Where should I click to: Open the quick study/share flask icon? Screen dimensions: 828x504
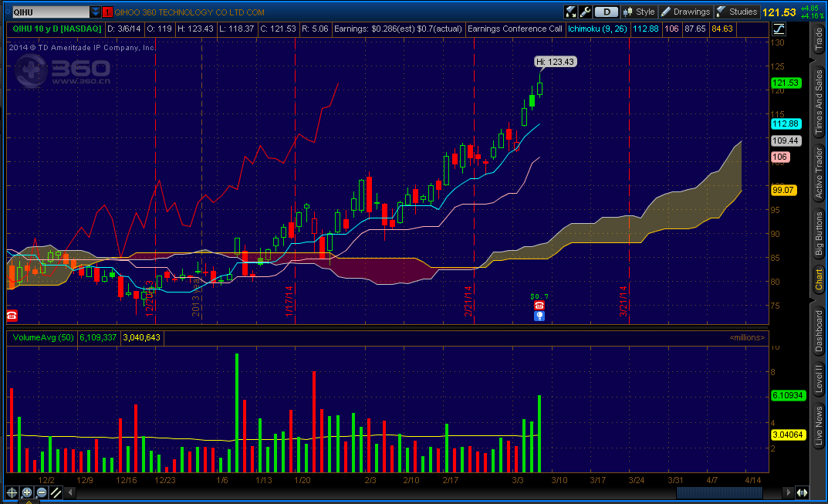(x=571, y=12)
